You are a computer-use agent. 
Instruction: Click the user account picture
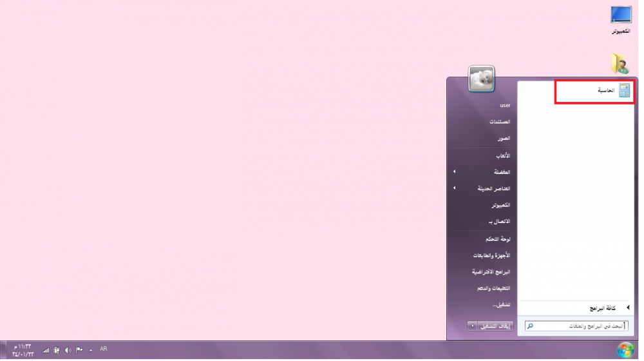coord(482,79)
